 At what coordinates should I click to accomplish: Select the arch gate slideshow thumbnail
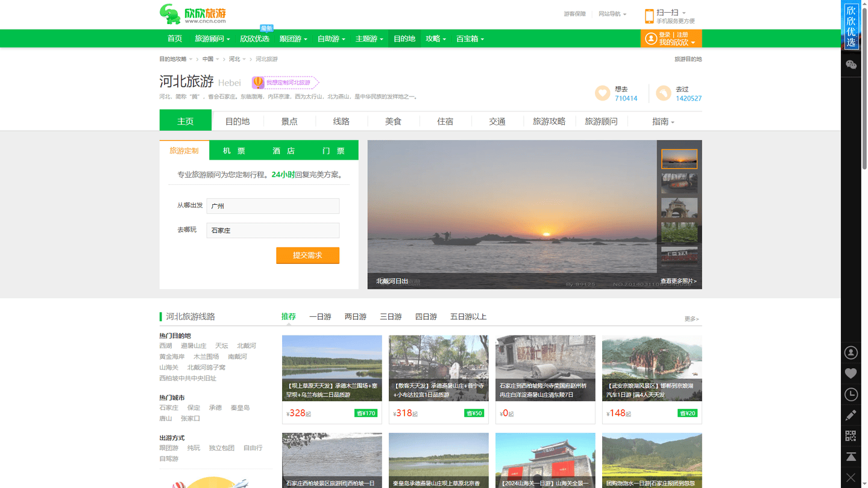coord(679,208)
